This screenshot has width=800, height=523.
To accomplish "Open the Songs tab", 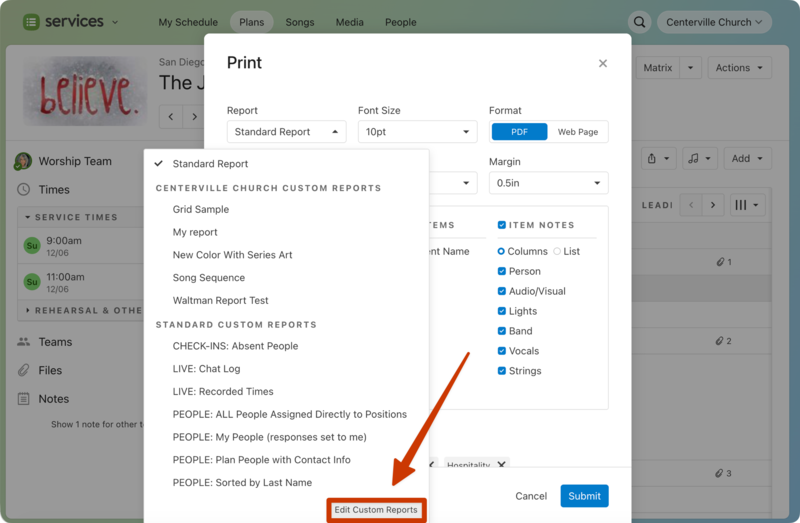I will [299, 22].
